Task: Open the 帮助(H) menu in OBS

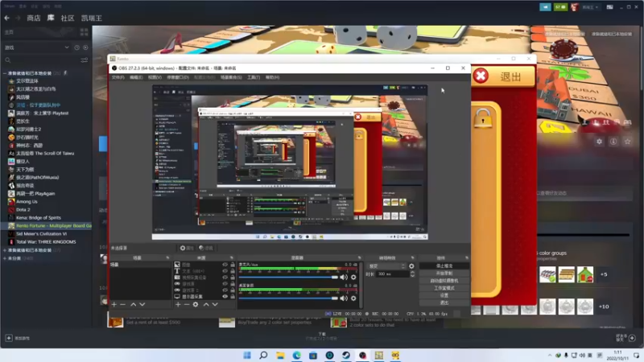Action: tap(272, 77)
